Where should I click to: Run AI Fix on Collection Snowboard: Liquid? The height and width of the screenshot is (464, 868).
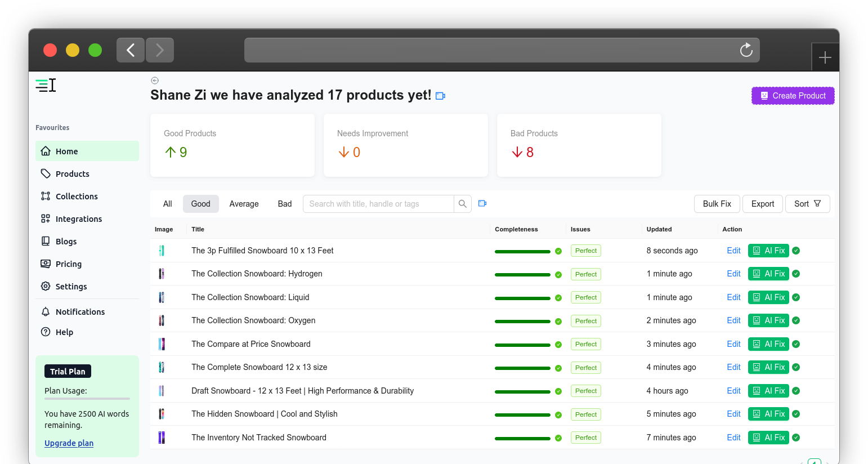768,297
